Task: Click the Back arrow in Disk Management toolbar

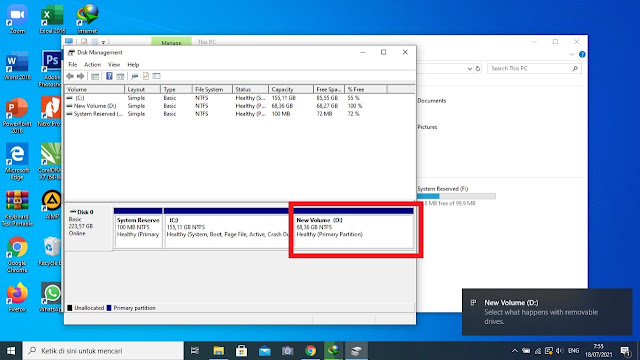Action: (70, 76)
